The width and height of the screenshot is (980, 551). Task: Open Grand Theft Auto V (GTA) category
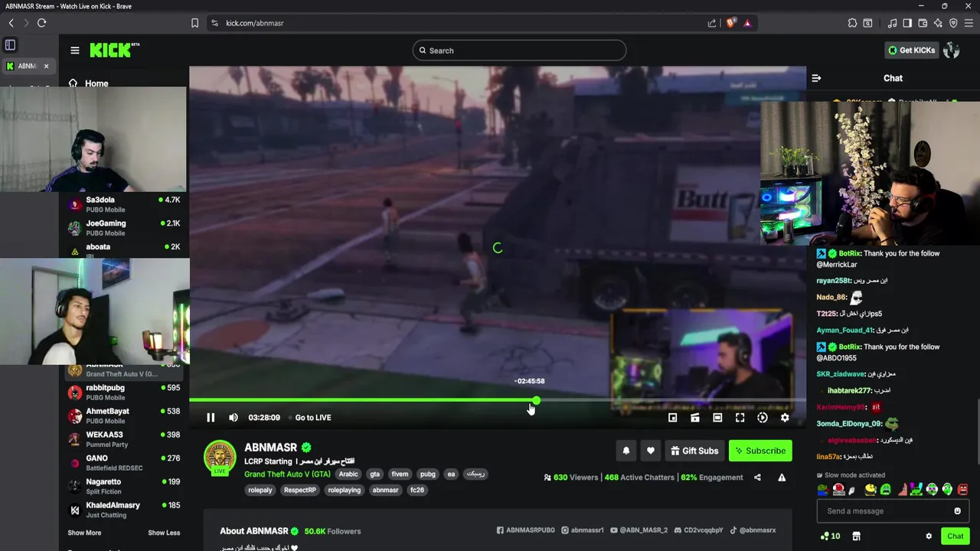287,474
